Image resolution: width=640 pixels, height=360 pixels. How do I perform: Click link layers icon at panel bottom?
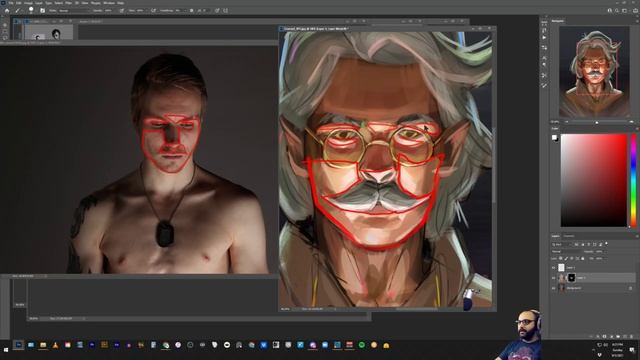point(591,337)
